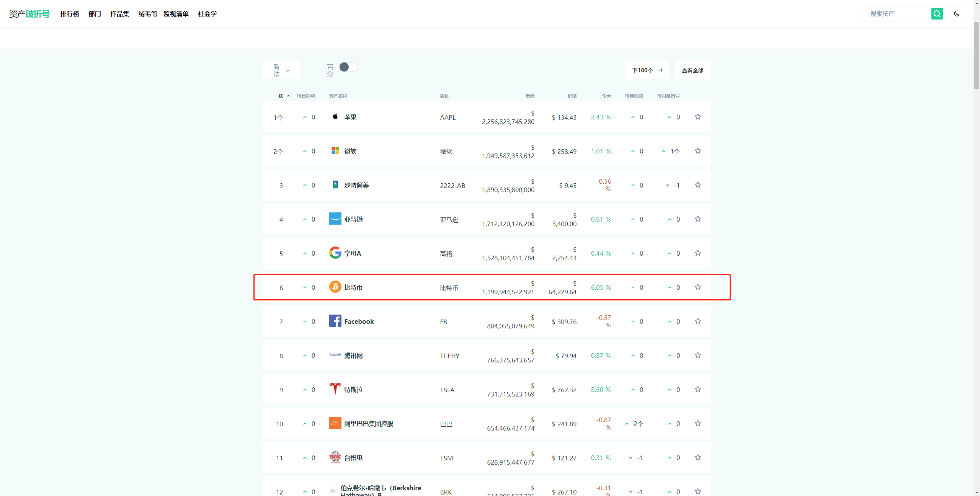Click the 资产破折号 site logo

coord(29,14)
